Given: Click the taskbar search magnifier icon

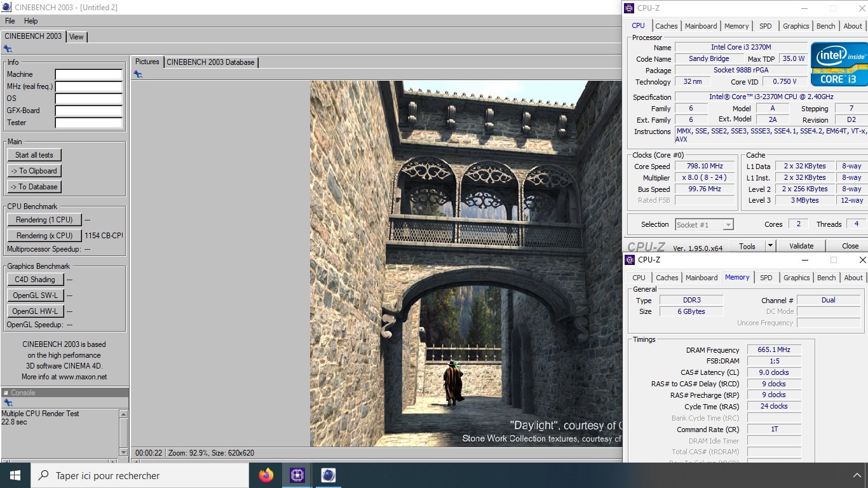Looking at the screenshot, I should [43, 475].
